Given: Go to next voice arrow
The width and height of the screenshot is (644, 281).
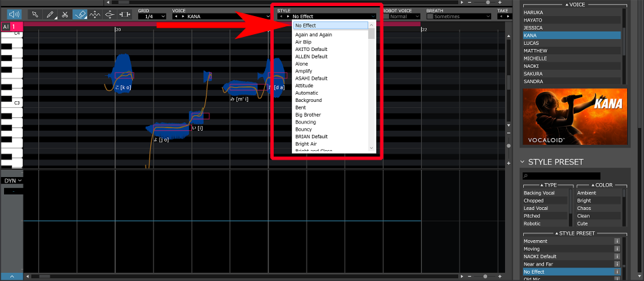Looking at the screenshot, I should [x=182, y=17].
